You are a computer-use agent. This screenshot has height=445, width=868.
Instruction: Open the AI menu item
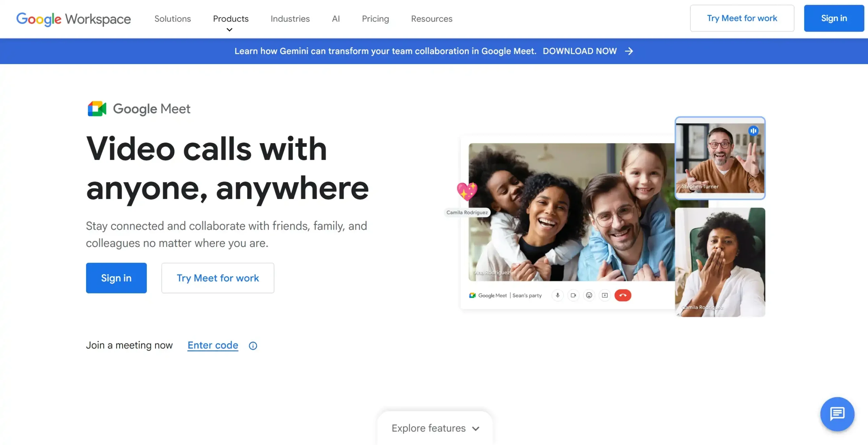pos(336,19)
